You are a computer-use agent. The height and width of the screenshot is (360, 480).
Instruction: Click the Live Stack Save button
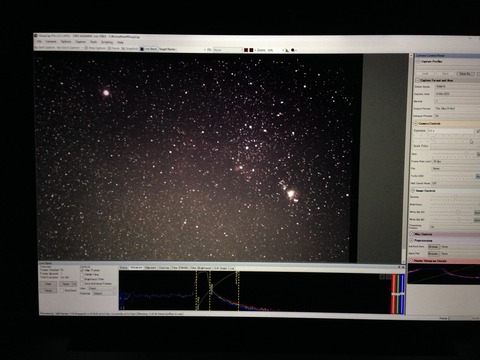click(66, 284)
